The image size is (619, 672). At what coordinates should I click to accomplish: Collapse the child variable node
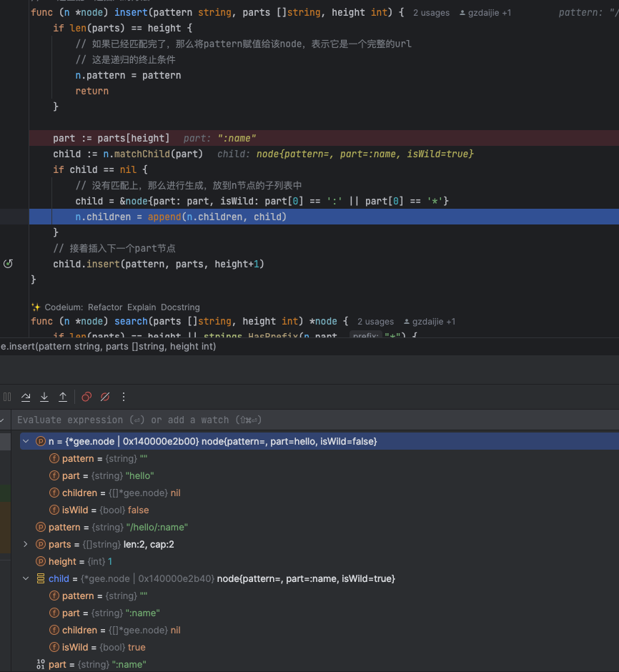point(26,578)
